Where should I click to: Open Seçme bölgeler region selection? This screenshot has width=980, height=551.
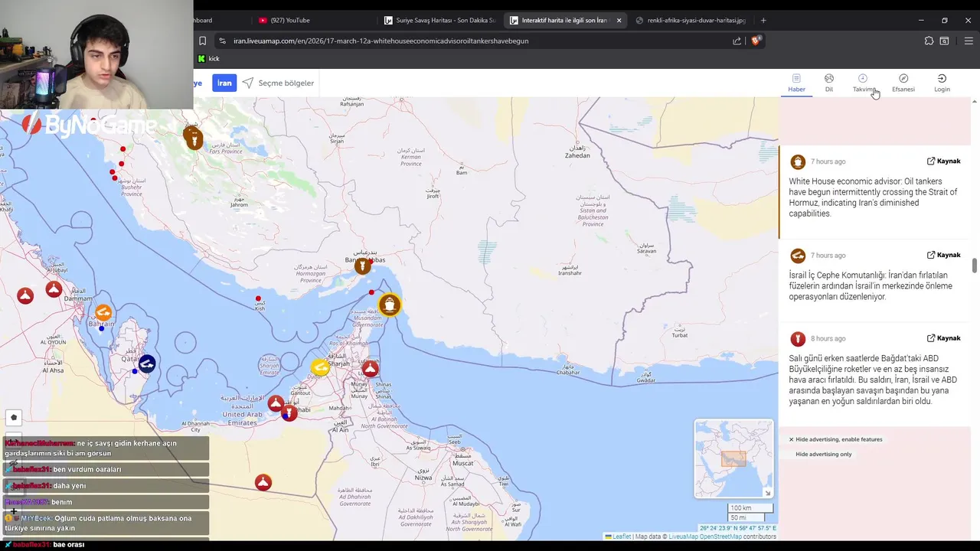[279, 83]
